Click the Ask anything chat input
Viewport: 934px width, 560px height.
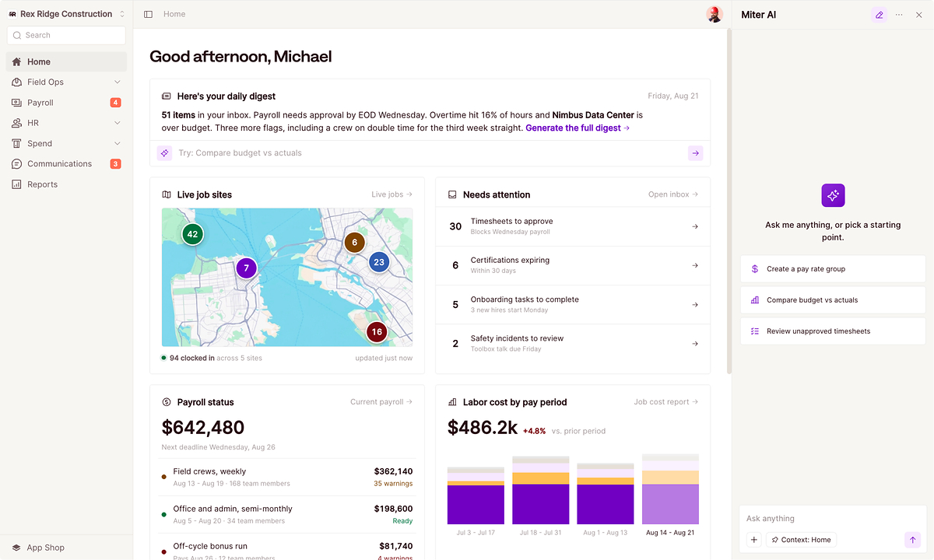[833, 519]
